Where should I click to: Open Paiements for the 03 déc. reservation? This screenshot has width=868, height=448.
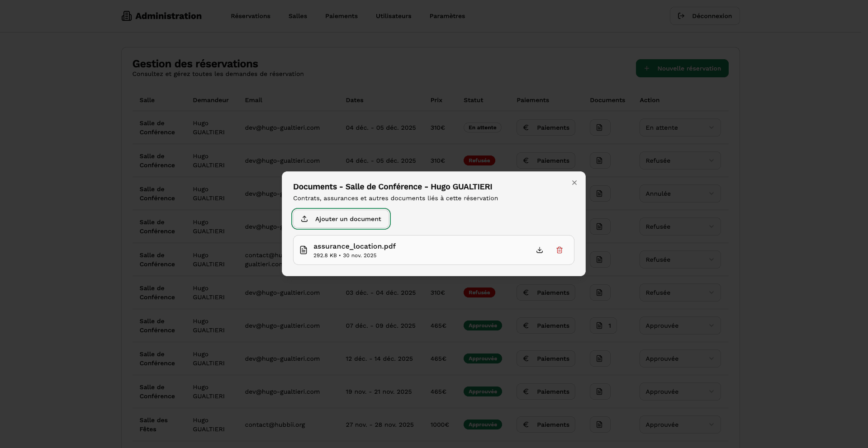(545, 292)
